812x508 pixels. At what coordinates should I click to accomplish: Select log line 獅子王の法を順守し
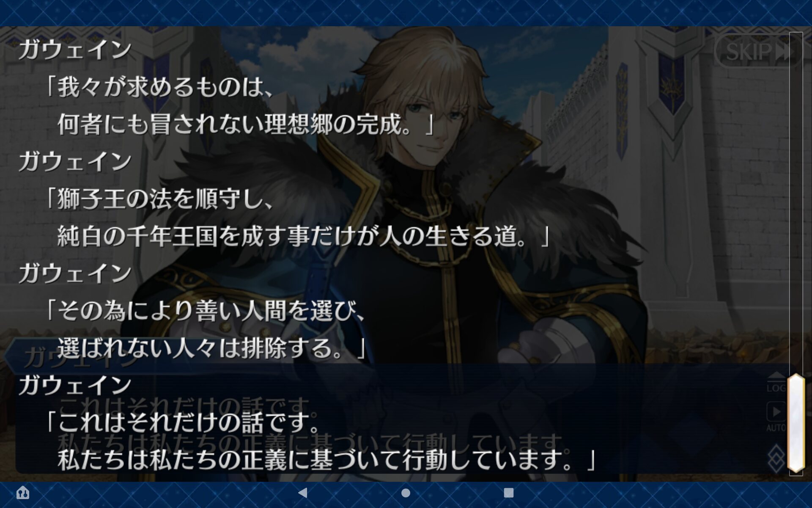pos(159,199)
